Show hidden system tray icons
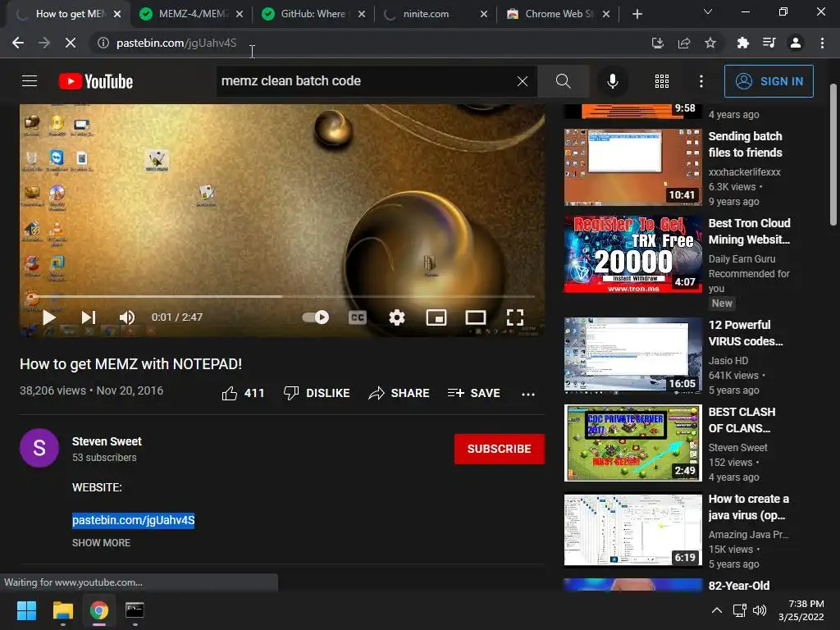The width and height of the screenshot is (840, 630). (x=716, y=610)
